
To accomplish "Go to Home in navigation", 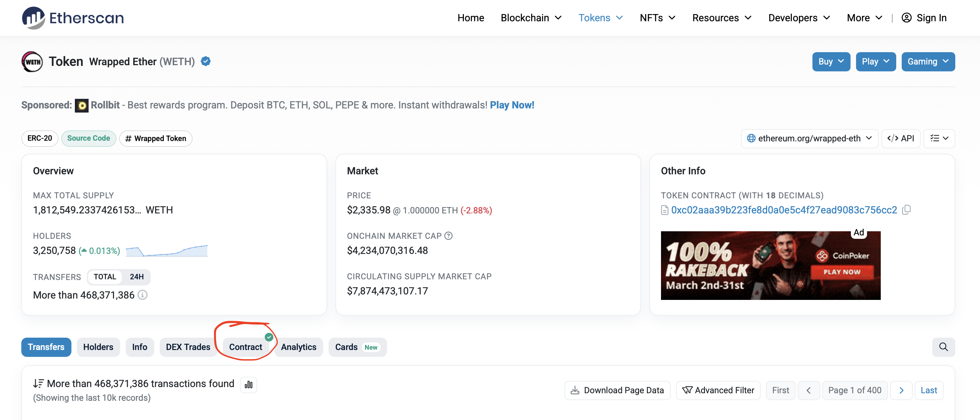I will coord(470,18).
